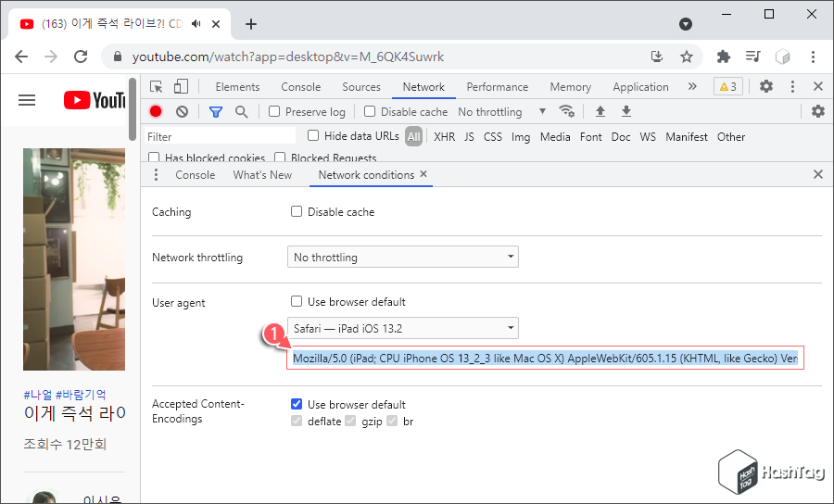Stop recording network log with red button
Viewport: 834px width, 504px height.
coord(156,111)
